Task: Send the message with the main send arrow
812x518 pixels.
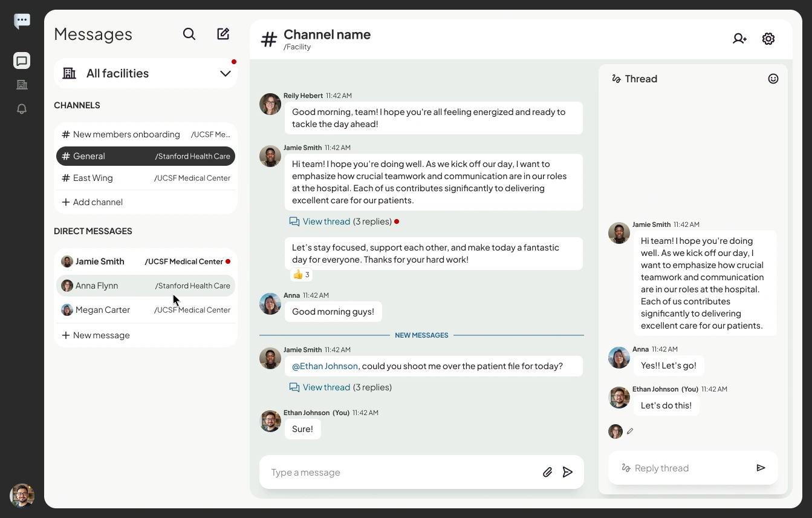Action: (x=568, y=472)
